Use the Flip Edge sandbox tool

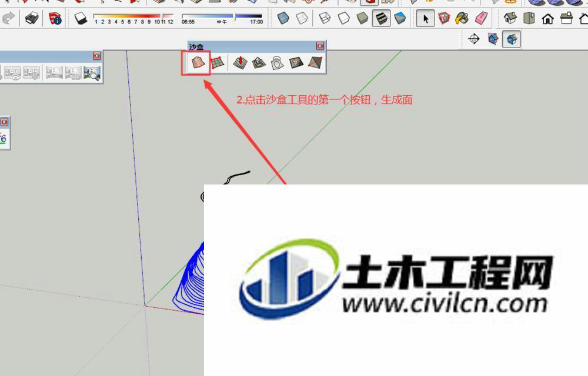pos(315,62)
